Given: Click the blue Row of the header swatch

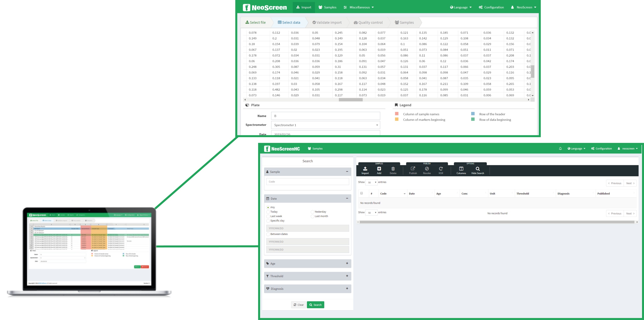Looking at the screenshot, I should 473,114.
